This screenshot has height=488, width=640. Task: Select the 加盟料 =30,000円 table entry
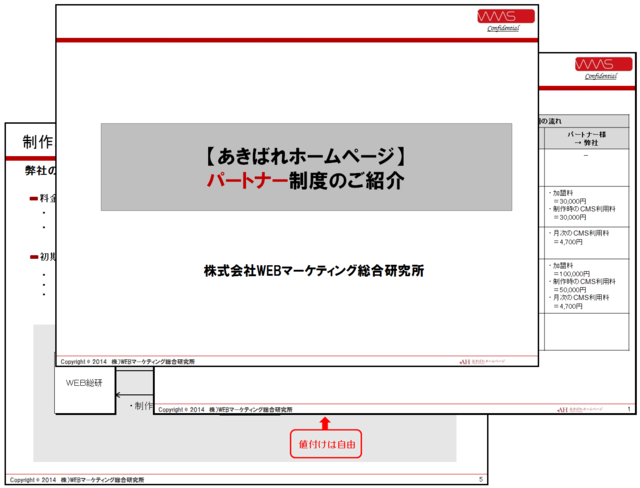(568, 197)
